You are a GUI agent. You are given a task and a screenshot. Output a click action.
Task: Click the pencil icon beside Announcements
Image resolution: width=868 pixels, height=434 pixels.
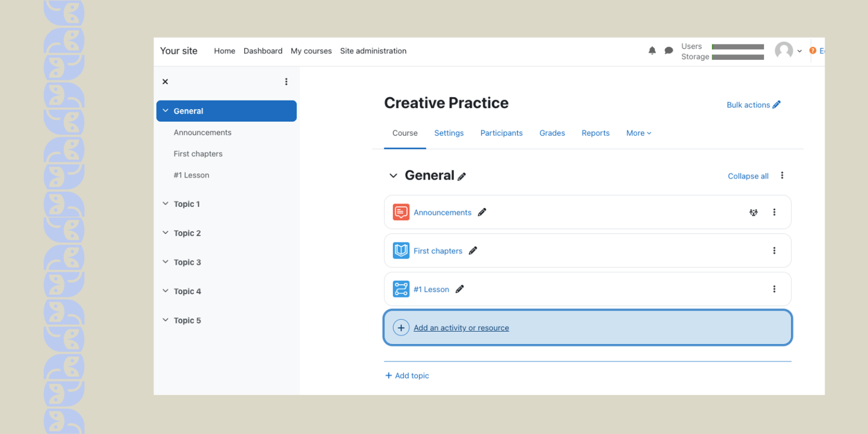[x=482, y=212]
